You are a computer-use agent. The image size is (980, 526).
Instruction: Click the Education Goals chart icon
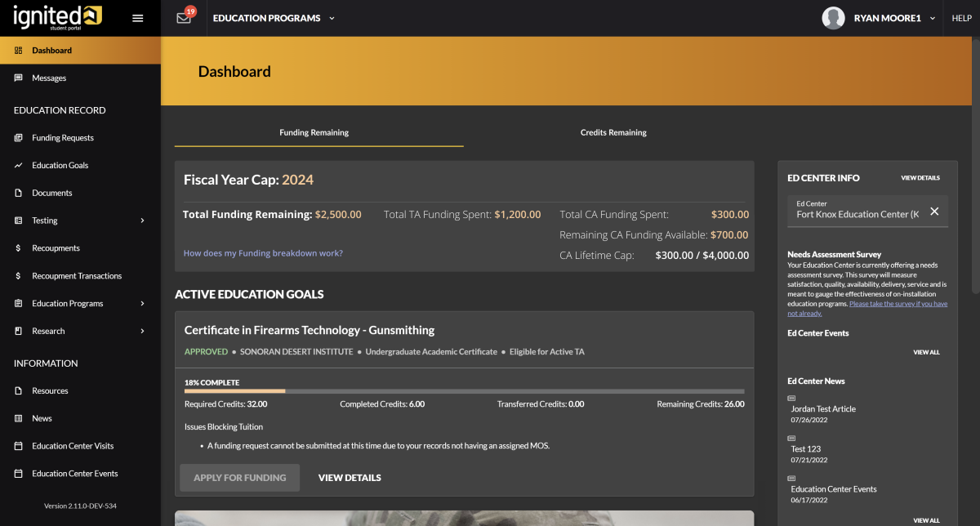pyautogui.click(x=18, y=166)
